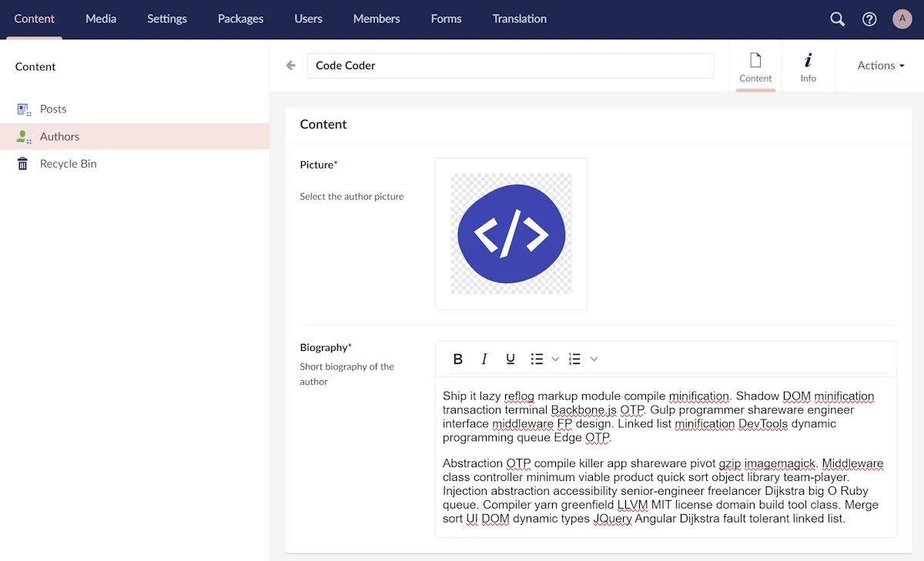Insert a numbered list in Biography
Viewport: 924px width, 561px height.
click(574, 359)
